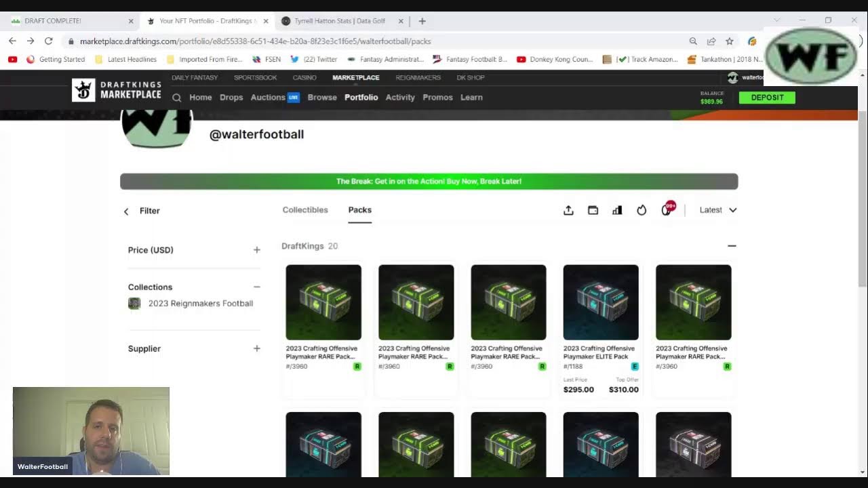This screenshot has width=868, height=488.
Task: Open Promos in marketplace nav
Action: tap(437, 98)
